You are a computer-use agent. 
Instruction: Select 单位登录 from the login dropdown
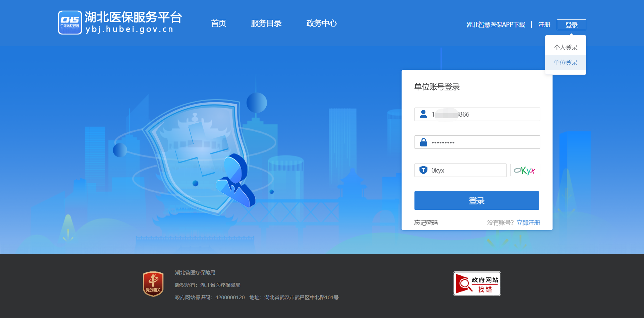(566, 63)
